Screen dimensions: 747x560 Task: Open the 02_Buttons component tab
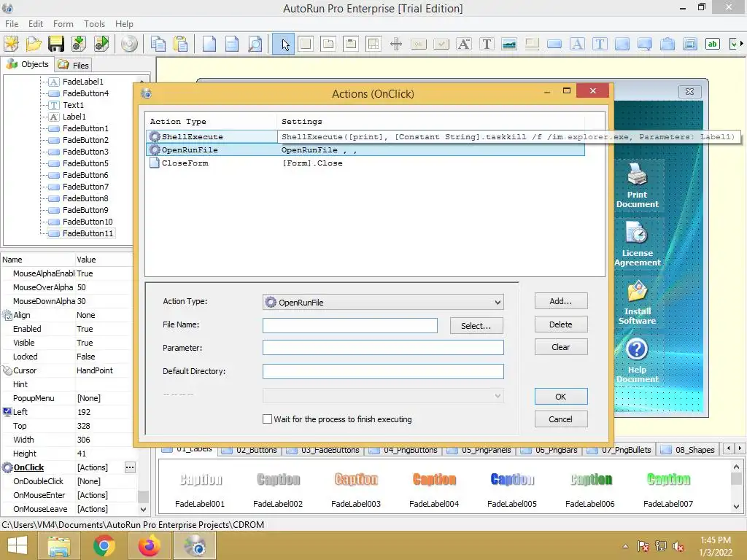tap(250, 450)
